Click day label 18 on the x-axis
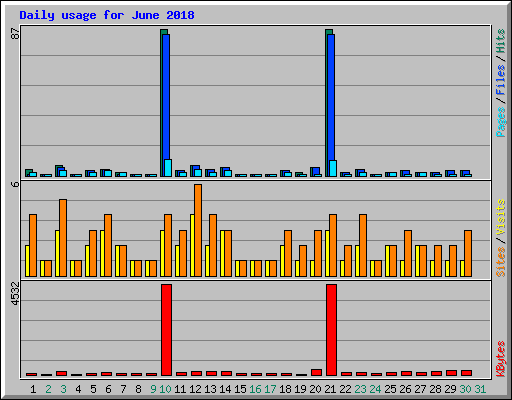Viewport: 512px width, 400px height. pyautogui.click(x=285, y=389)
